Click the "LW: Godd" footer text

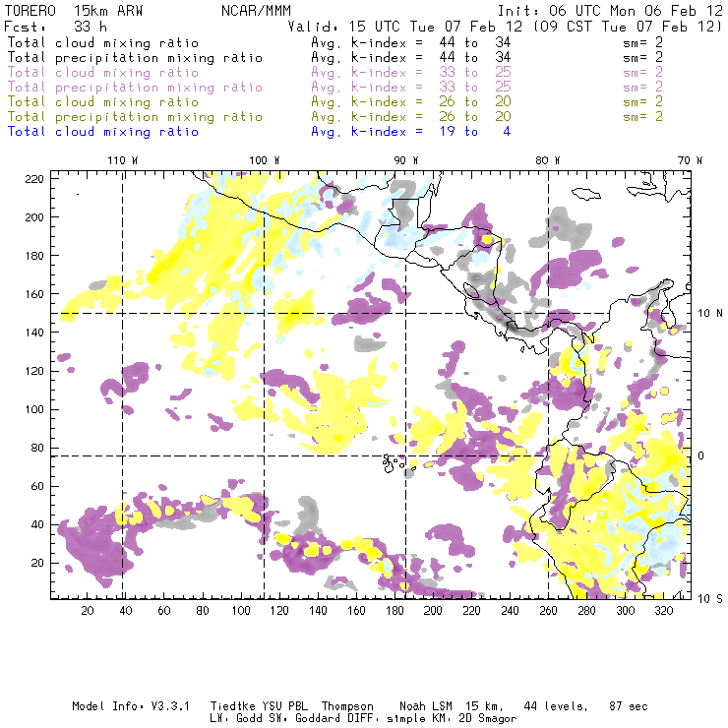tap(236, 719)
